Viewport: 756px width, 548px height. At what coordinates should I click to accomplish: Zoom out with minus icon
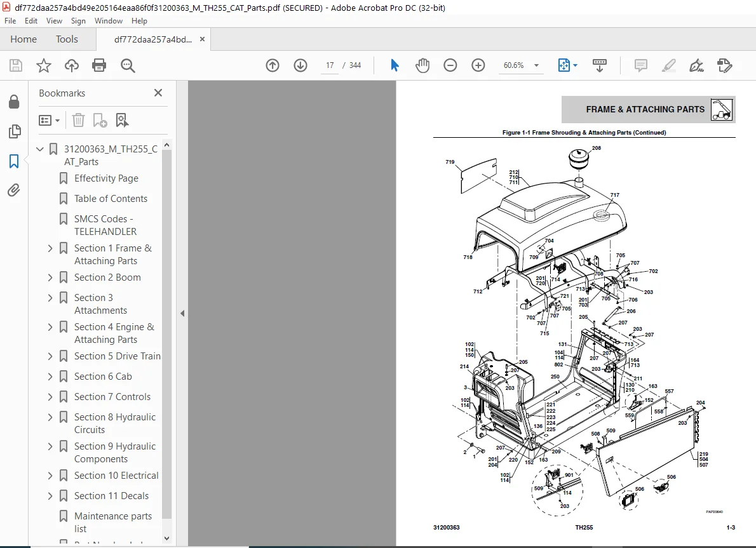coord(450,65)
